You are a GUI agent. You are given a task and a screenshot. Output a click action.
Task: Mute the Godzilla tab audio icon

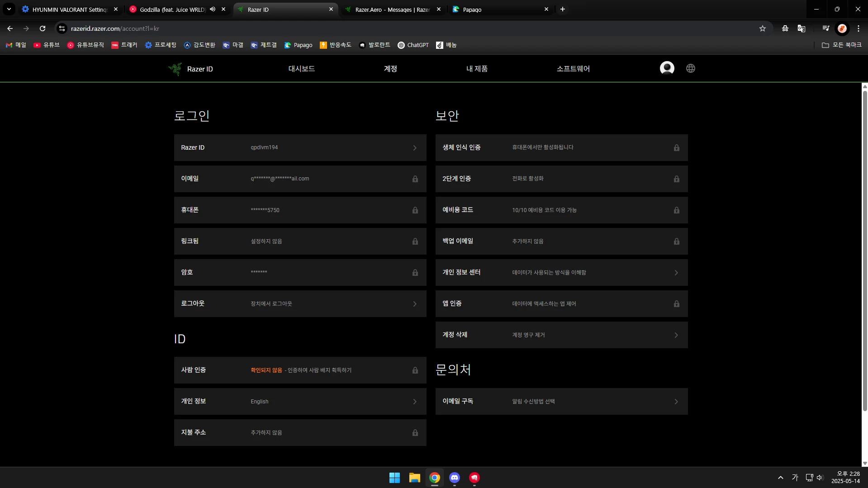213,9
